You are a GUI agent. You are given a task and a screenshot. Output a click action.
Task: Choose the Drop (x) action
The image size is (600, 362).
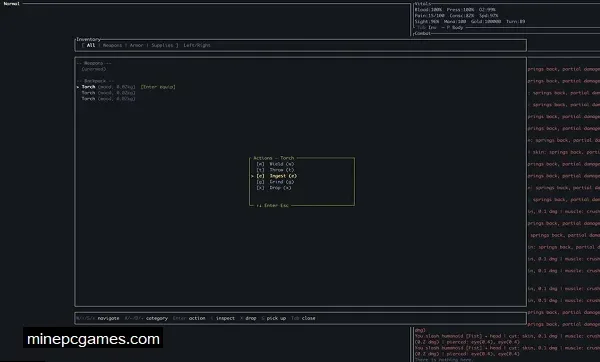click(x=274, y=188)
